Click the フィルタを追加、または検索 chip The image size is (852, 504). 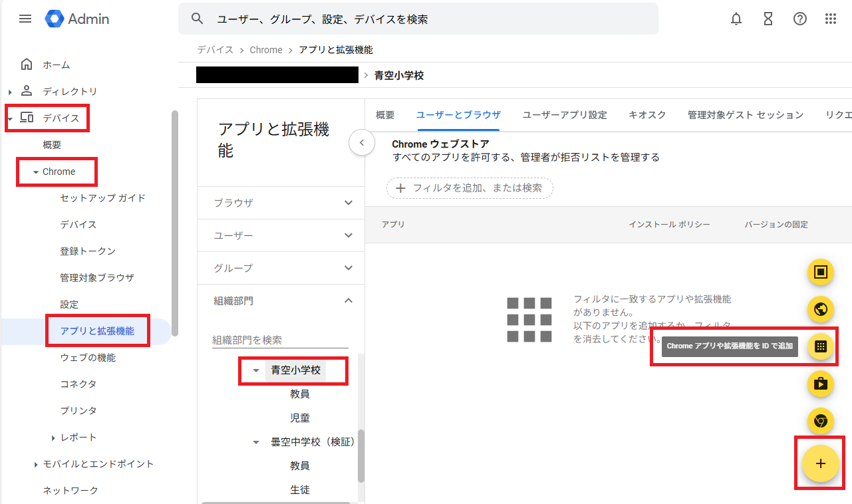(x=470, y=188)
